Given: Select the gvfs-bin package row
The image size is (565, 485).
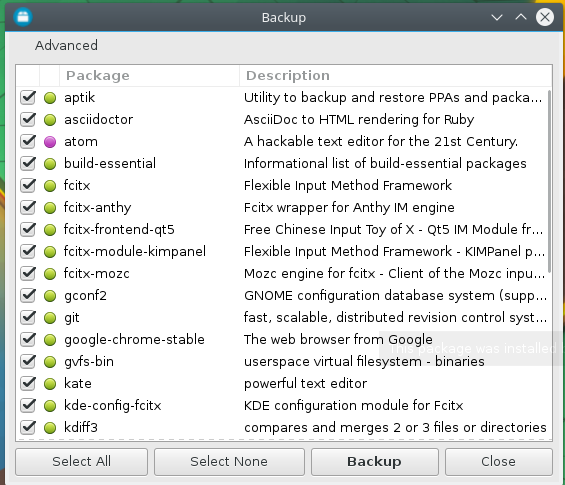Looking at the screenshot, I should click(284, 362).
